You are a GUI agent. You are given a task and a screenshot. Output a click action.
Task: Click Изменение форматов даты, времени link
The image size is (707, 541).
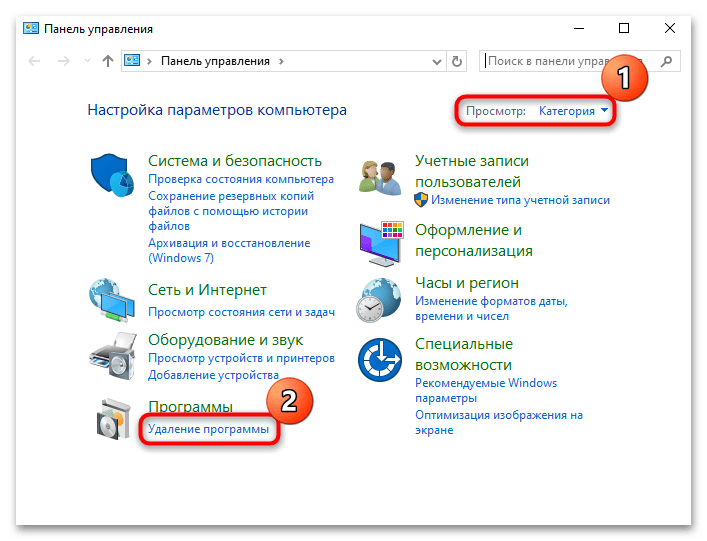491,308
